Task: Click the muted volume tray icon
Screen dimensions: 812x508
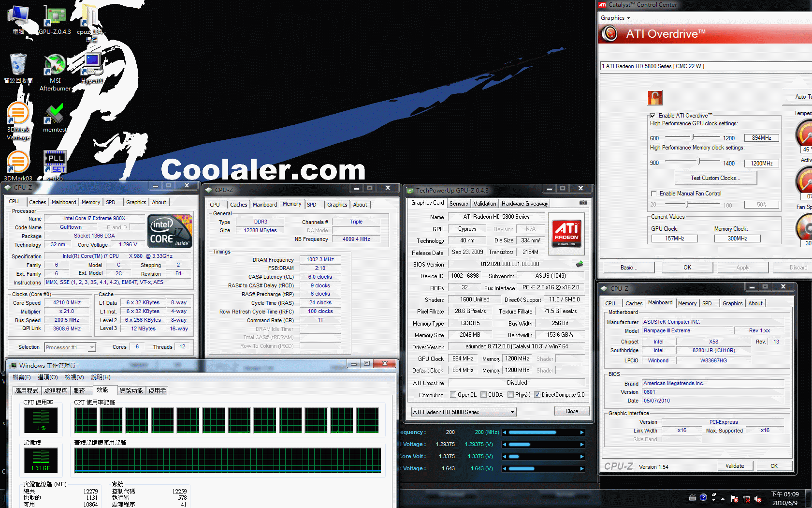Action: pos(758,499)
